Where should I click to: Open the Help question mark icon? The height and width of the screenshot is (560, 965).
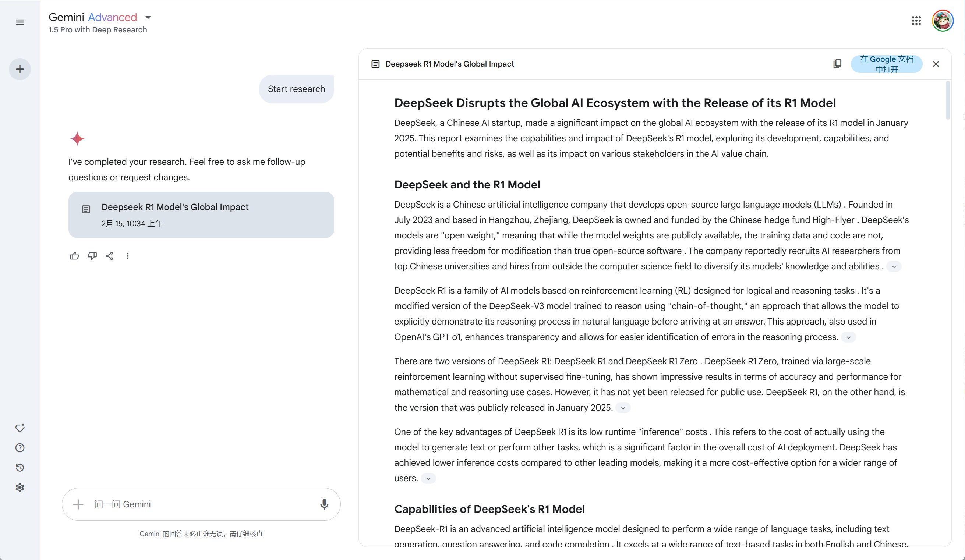(x=20, y=448)
